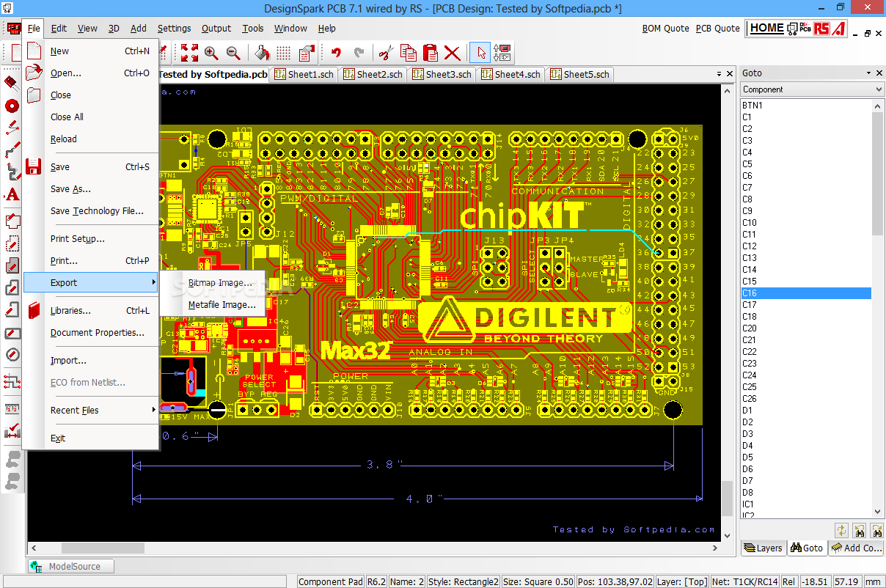Open the Component type dropdown

click(x=812, y=89)
